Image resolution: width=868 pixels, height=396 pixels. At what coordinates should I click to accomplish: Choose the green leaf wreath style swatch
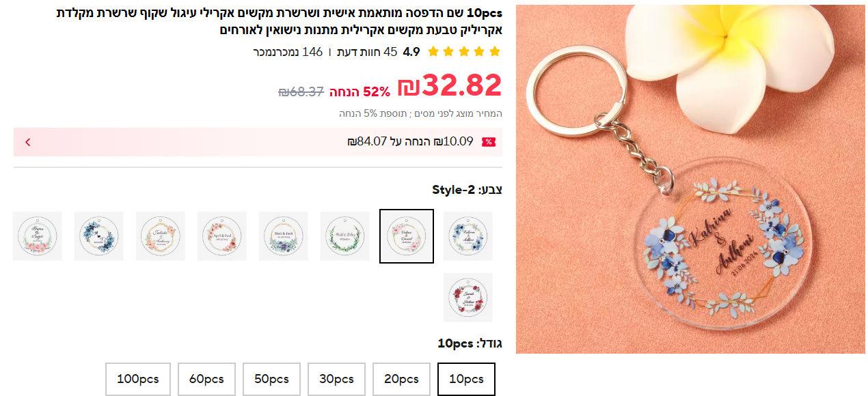coord(345,236)
